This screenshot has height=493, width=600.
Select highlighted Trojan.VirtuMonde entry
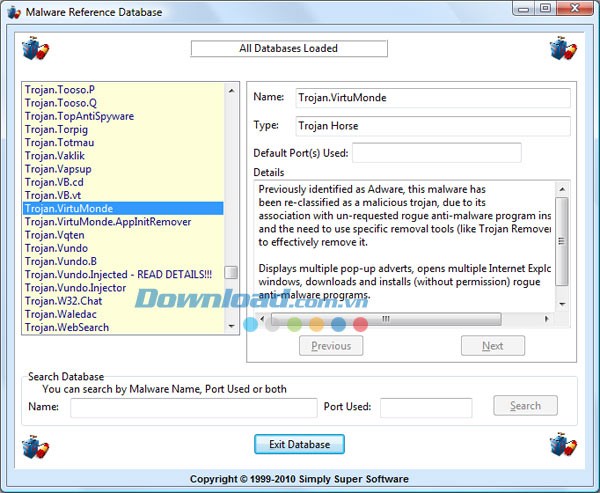(x=123, y=209)
